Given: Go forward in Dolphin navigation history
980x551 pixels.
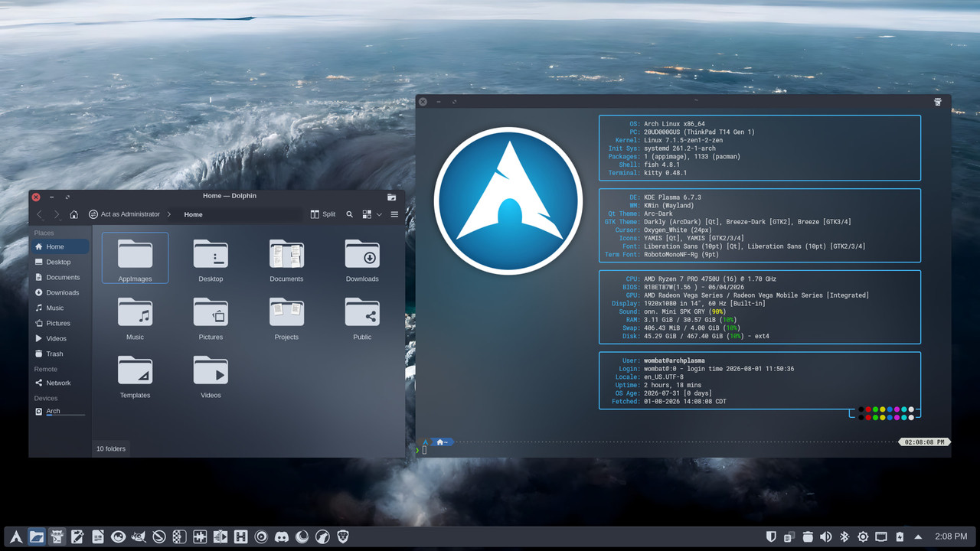Looking at the screenshot, I should point(57,214).
